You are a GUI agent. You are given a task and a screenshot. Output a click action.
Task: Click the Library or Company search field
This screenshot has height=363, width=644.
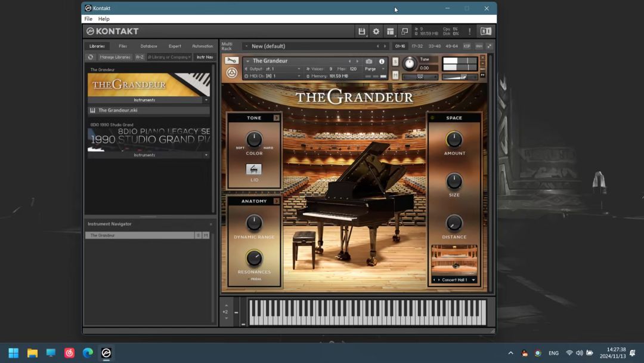coord(169,57)
